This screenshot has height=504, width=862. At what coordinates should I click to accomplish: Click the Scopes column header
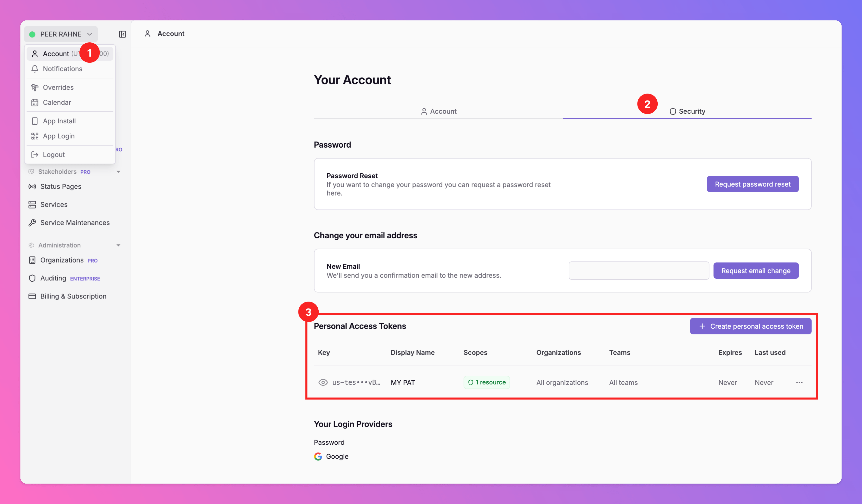pyautogui.click(x=475, y=353)
